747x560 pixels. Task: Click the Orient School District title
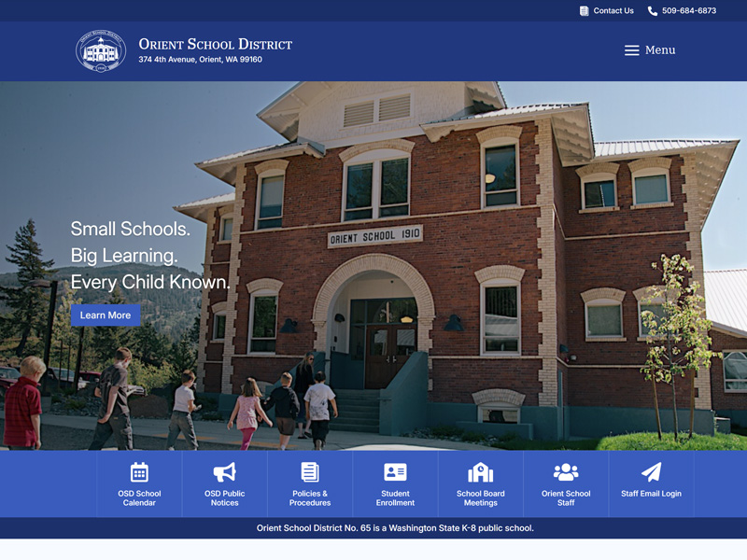pyautogui.click(x=216, y=44)
